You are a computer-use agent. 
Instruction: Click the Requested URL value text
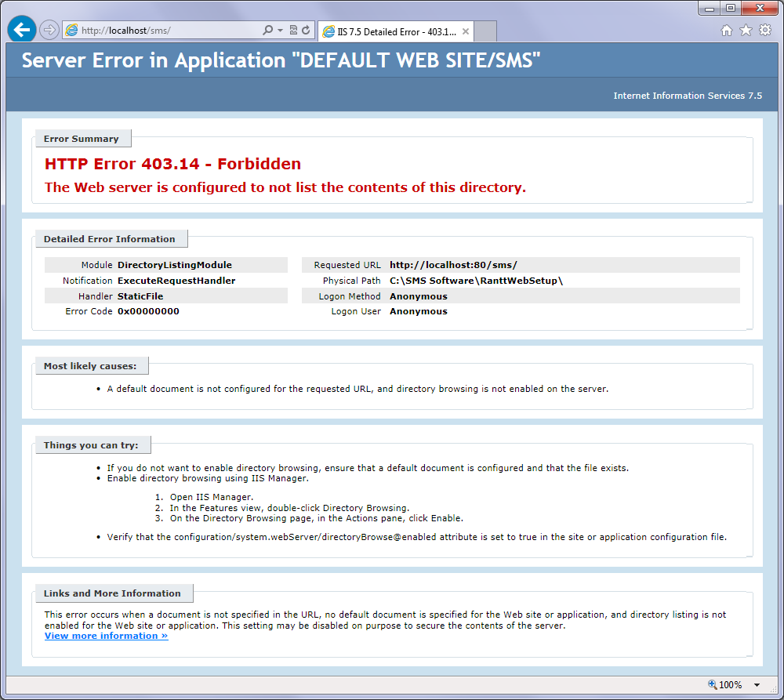(x=453, y=265)
